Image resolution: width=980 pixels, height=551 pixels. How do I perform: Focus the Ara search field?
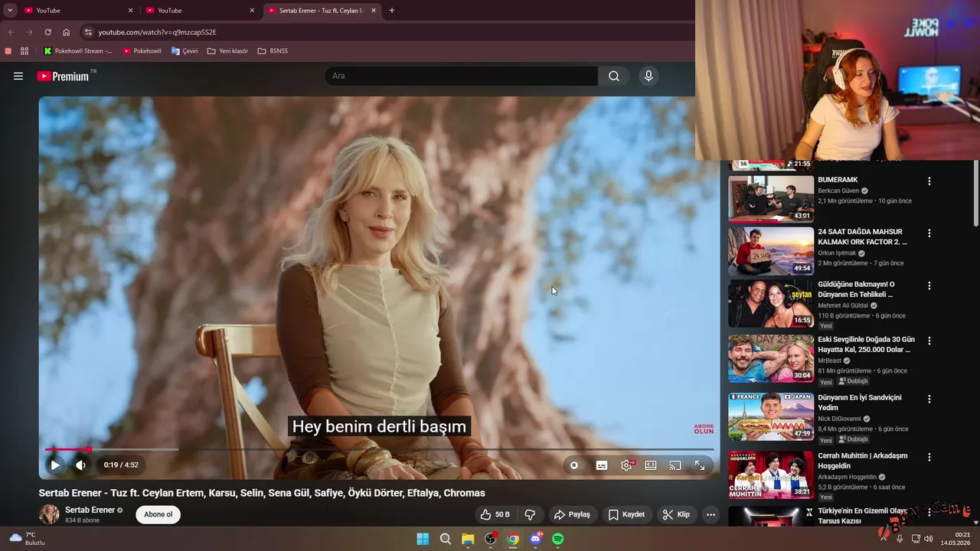coord(461,76)
